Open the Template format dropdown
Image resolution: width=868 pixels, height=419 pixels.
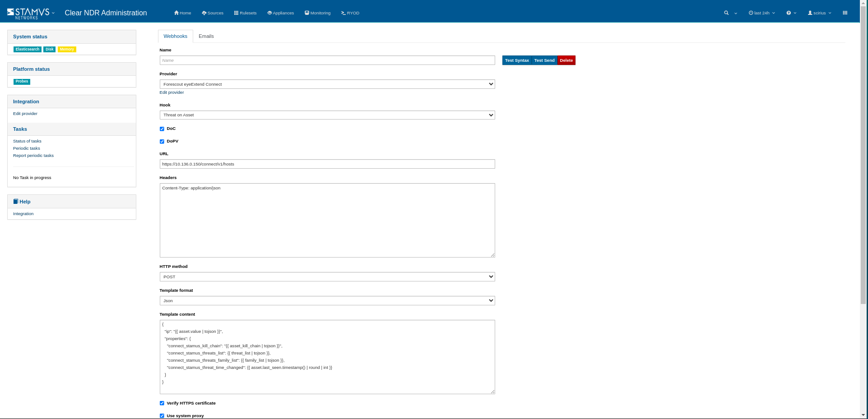click(x=327, y=301)
